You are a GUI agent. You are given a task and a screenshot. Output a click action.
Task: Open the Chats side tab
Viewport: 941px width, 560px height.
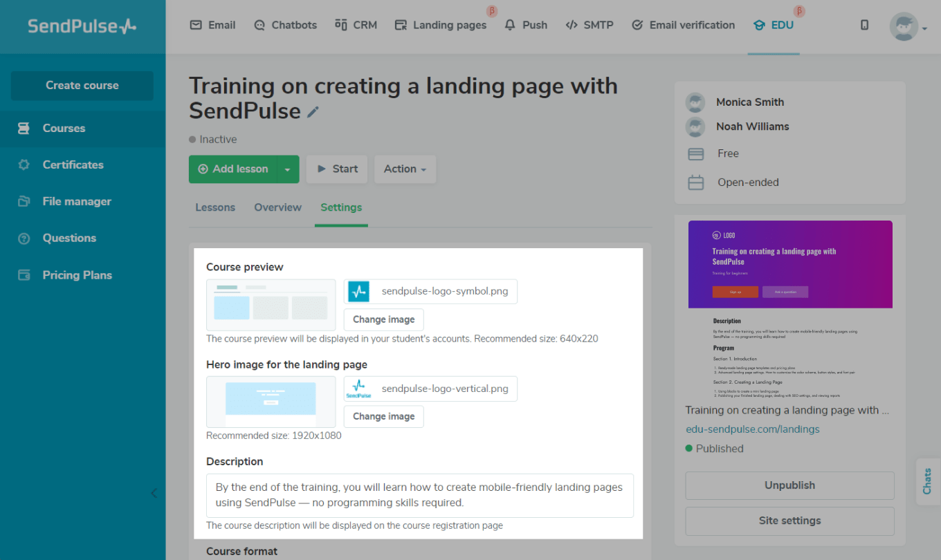(x=928, y=481)
